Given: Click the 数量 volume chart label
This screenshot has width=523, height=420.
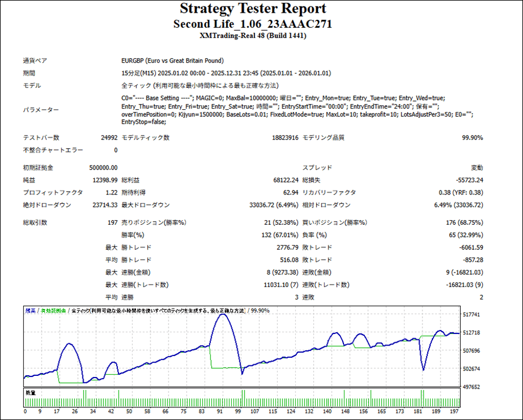Looking at the screenshot, I should coord(30,393).
